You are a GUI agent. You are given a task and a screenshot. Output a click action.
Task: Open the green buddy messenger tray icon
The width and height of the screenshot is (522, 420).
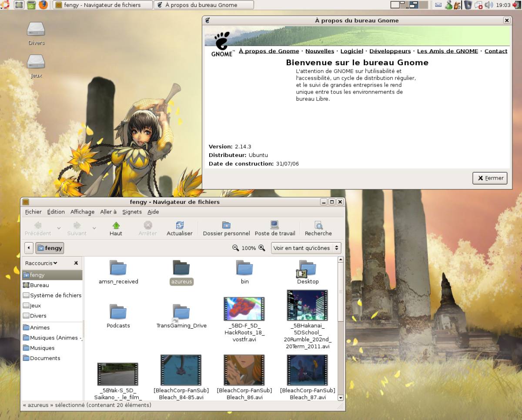448,5
